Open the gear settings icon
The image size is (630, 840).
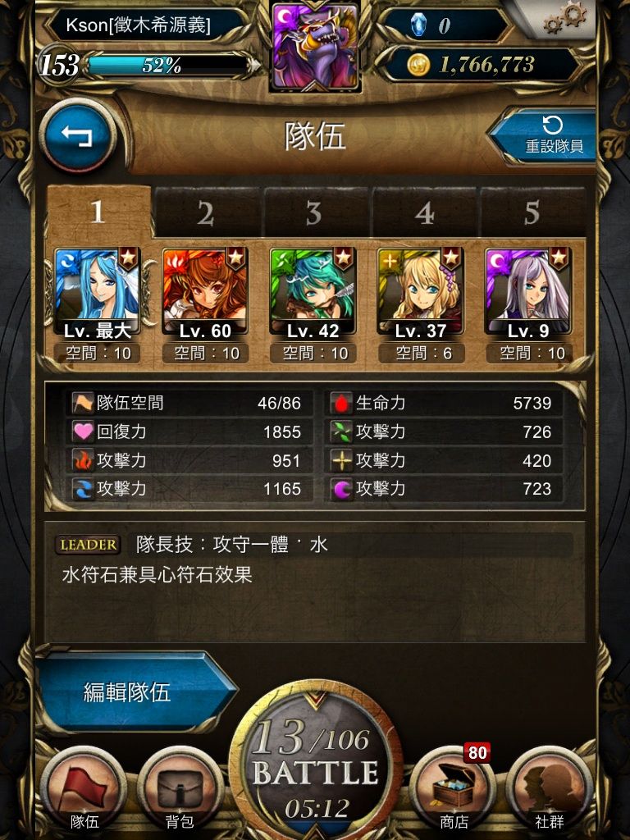coord(566,18)
